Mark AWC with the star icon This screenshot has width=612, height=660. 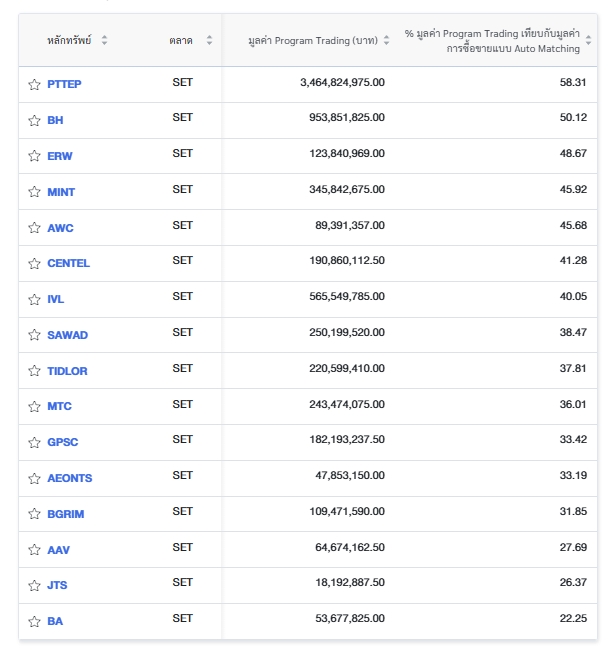point(34,229)
